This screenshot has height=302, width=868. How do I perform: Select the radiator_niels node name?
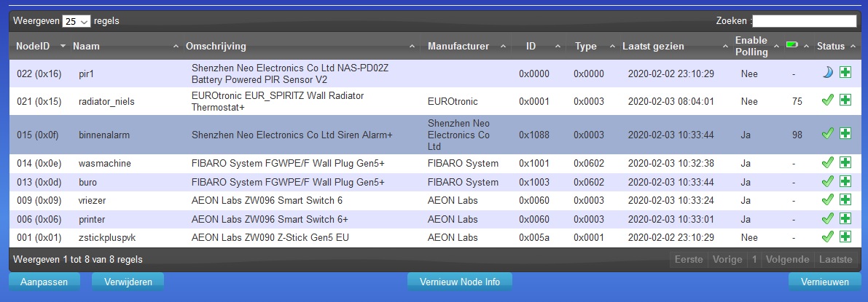click(106, 101)
